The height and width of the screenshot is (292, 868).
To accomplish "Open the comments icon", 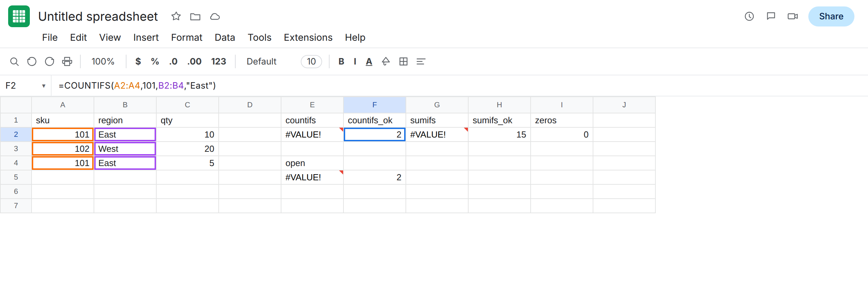I will point(771,16).
